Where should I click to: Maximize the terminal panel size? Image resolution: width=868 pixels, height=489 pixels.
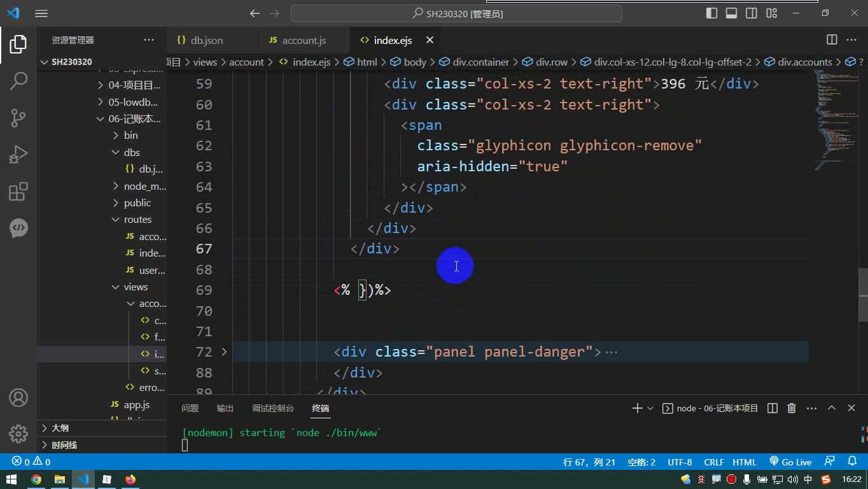[832, 408]
